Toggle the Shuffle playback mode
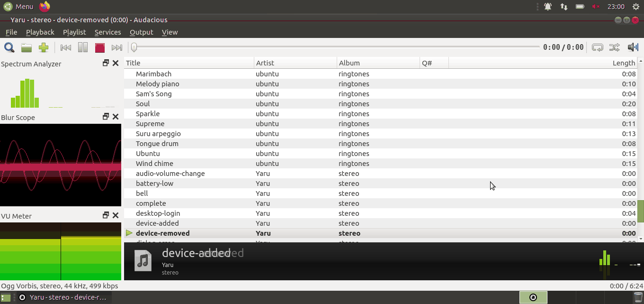The image size is (644, 304). pyautogui.click(x=614, y=47)
